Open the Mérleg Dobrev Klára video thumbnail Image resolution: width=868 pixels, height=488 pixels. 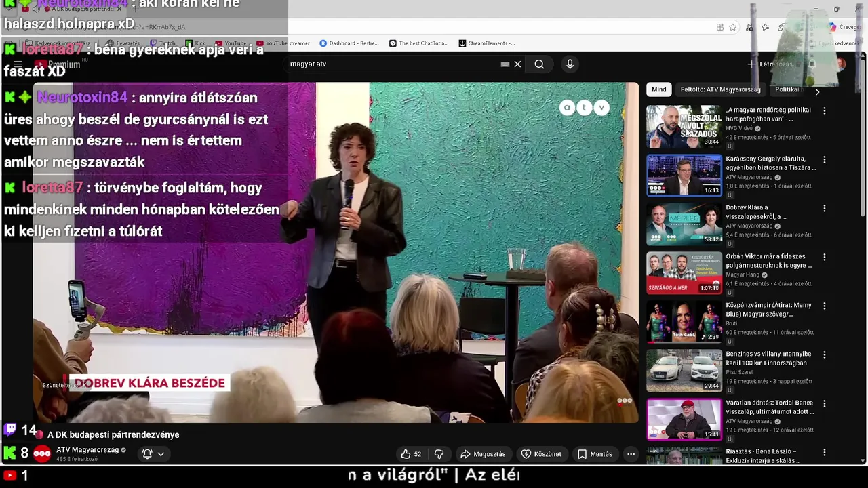click(684, 224)
